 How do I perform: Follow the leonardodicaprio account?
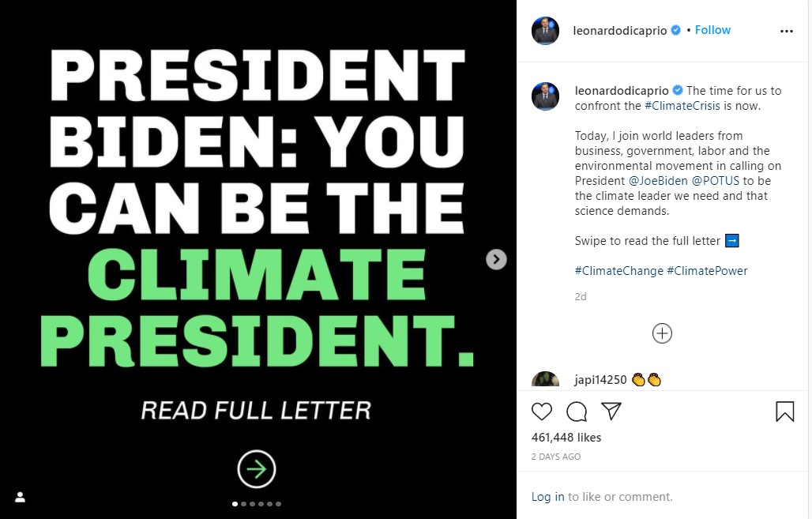tap(712, 30)
